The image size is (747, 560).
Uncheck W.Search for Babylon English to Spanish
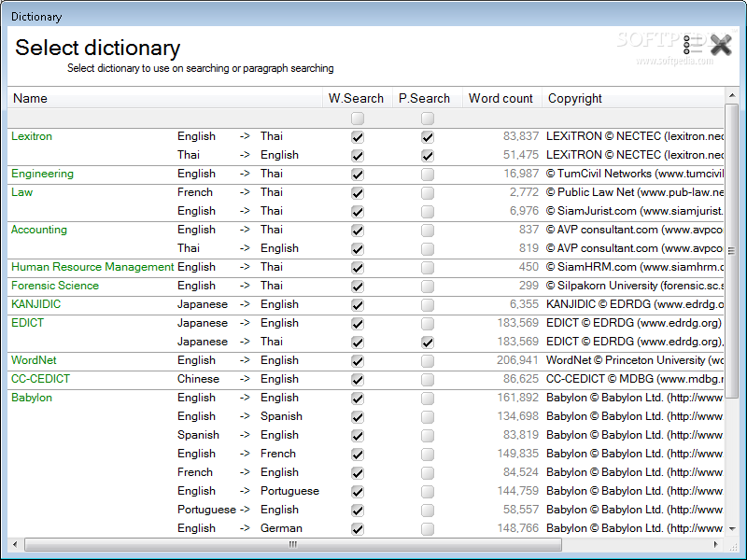point(358,417)
